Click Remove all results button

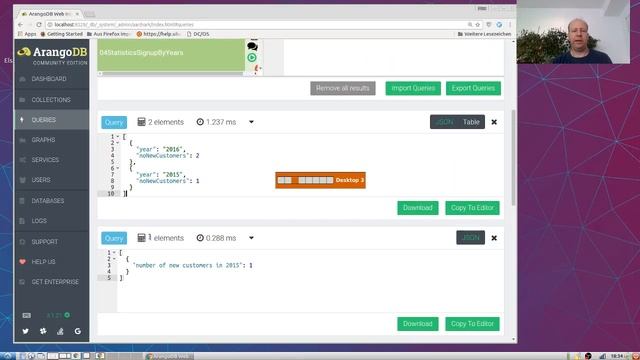point(343,88)
